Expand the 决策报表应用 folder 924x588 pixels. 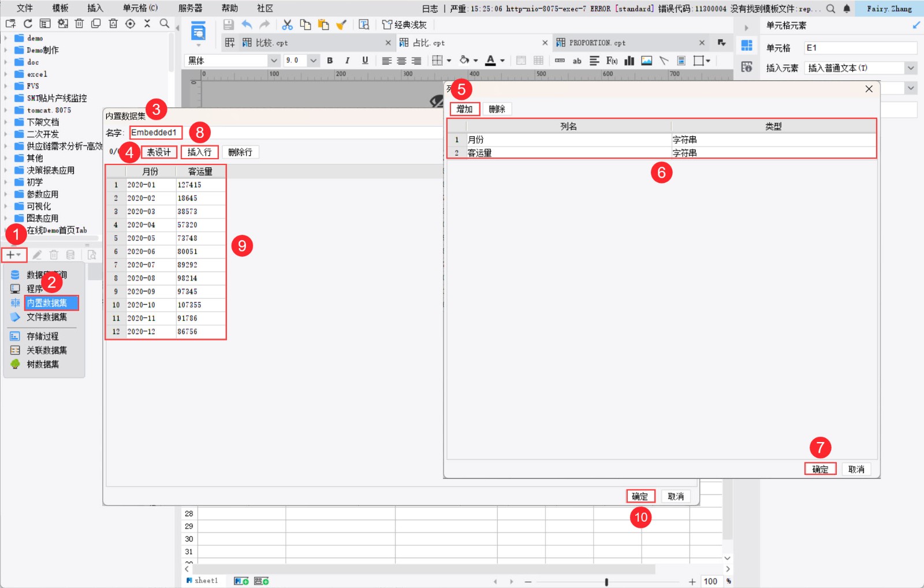(6, 170)
